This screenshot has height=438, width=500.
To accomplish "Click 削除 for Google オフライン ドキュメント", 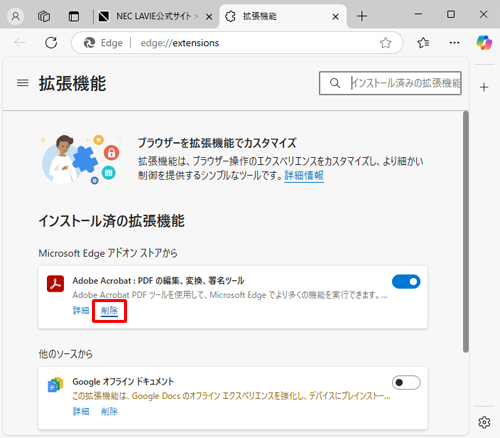I will tap(109, 411).
